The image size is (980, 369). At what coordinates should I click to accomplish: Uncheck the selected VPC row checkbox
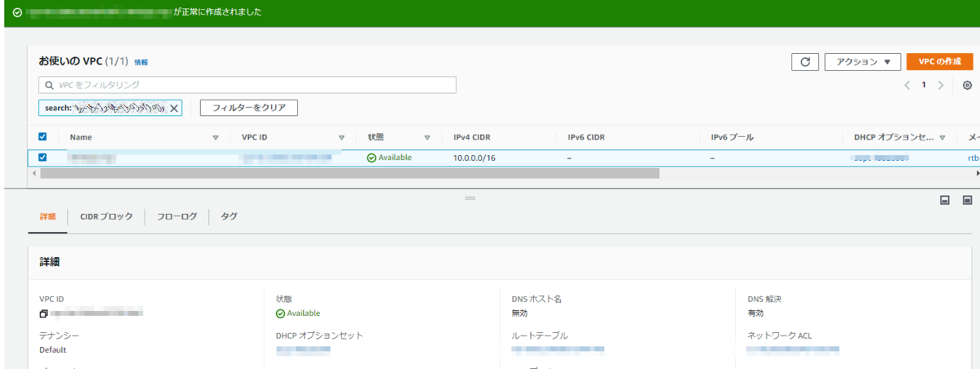(x=42, y=158)
